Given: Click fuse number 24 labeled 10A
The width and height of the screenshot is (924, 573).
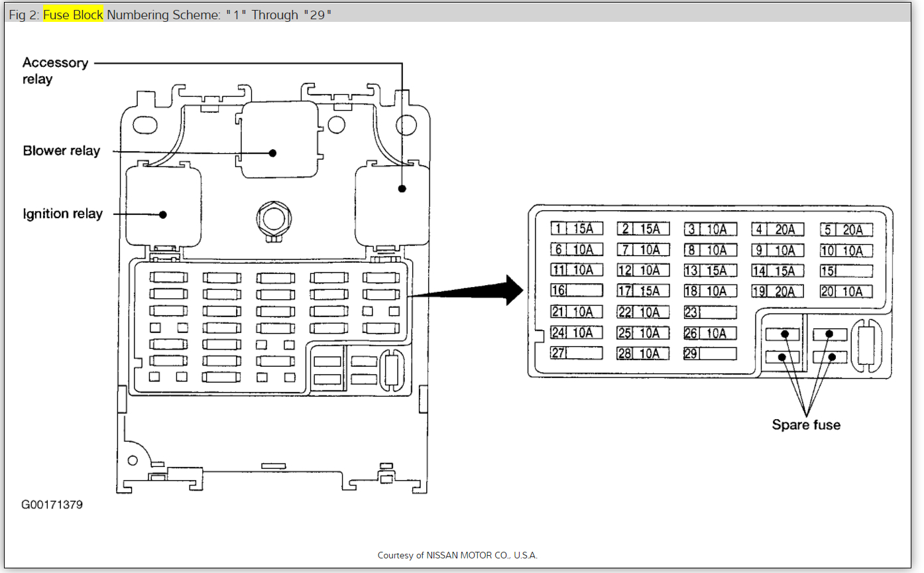Looking at the screenshot, I should (577, 333).
